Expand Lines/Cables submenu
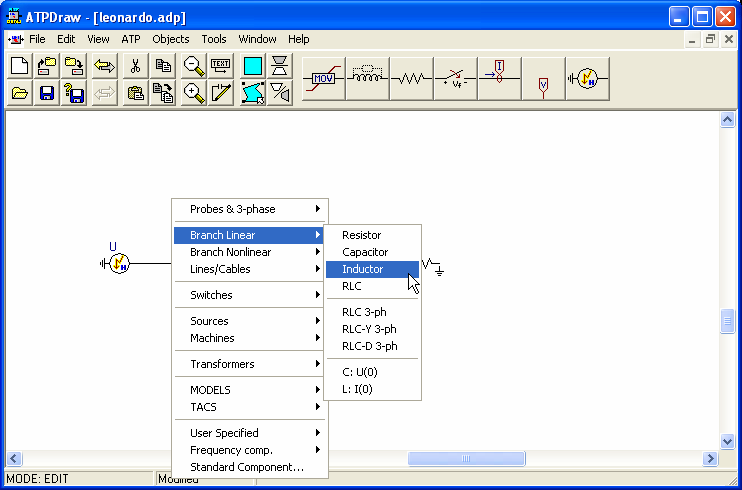The image size is (742, 490). (x=249, y=269)
